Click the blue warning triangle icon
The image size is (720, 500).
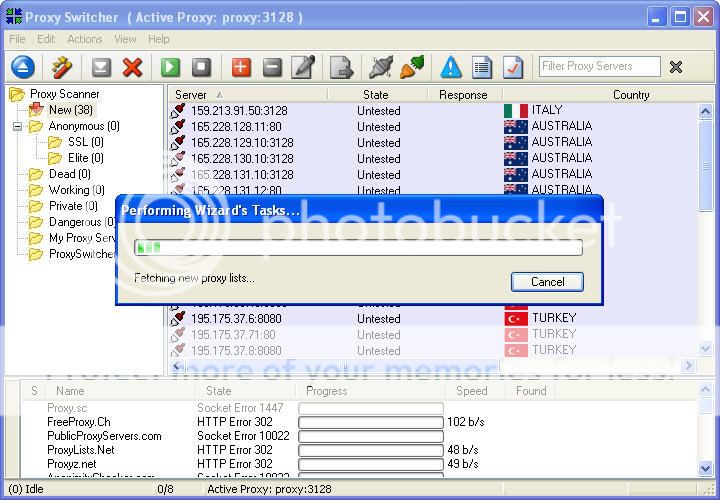[451, 67]
